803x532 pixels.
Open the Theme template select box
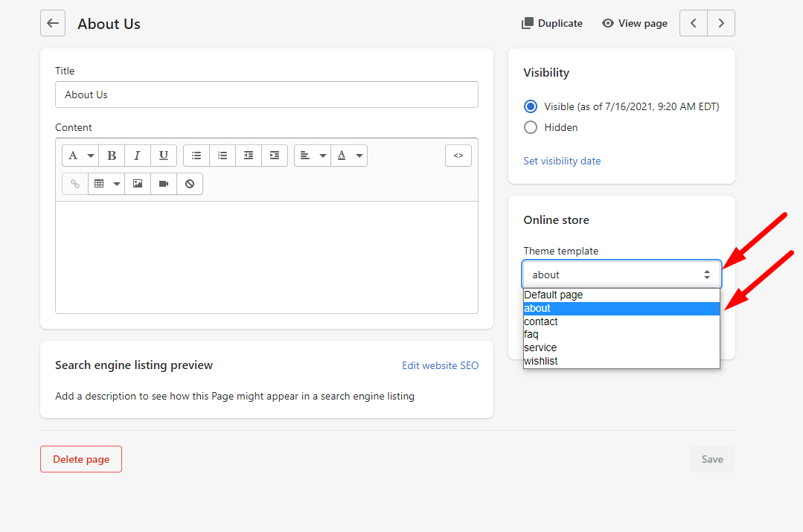(x=621, y=275)
